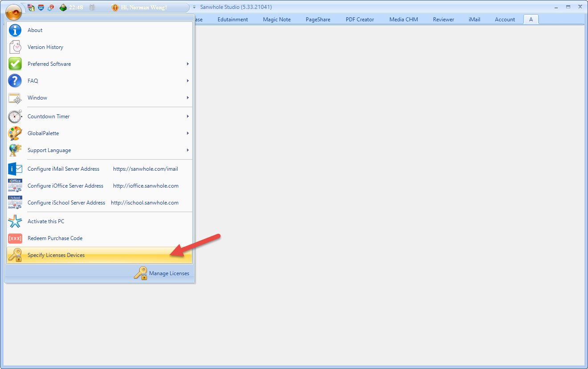Choose Activate this PC
This screenshot has height=369, width=588.
tap(100, 221)
